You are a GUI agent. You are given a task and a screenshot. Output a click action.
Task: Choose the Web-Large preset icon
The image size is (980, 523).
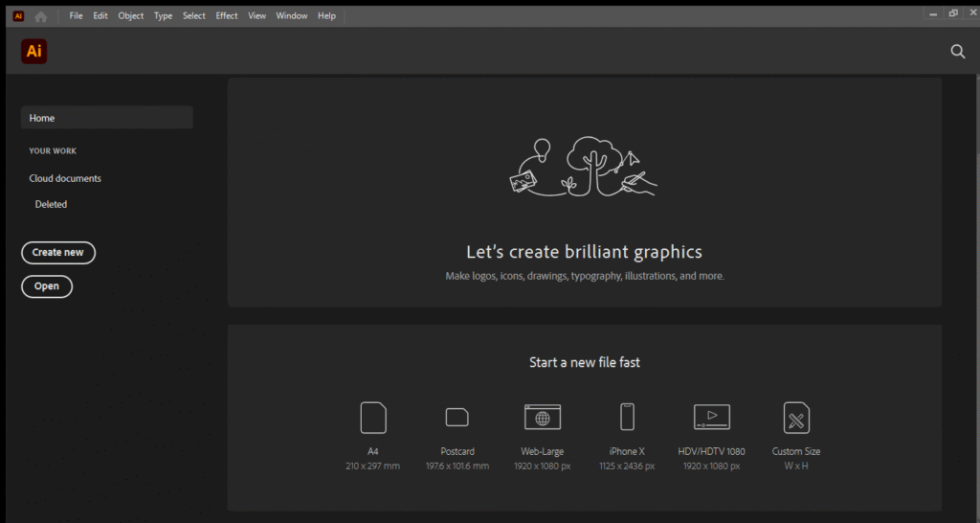[543, 418]
